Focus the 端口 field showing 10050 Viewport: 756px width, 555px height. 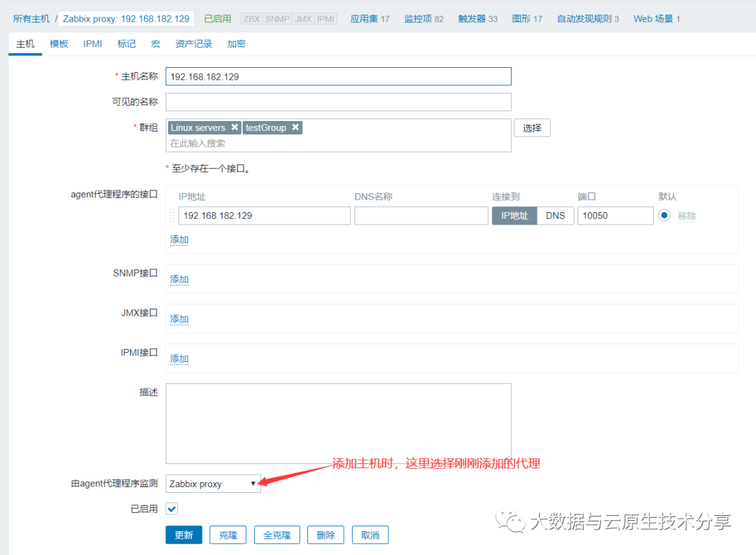click(615, 216)
